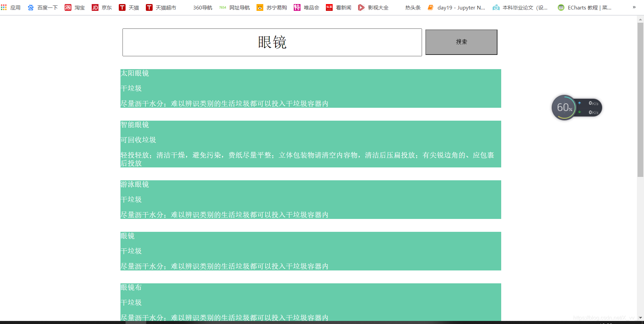Click the 60% memory usage floating circle

click(564, 107)
